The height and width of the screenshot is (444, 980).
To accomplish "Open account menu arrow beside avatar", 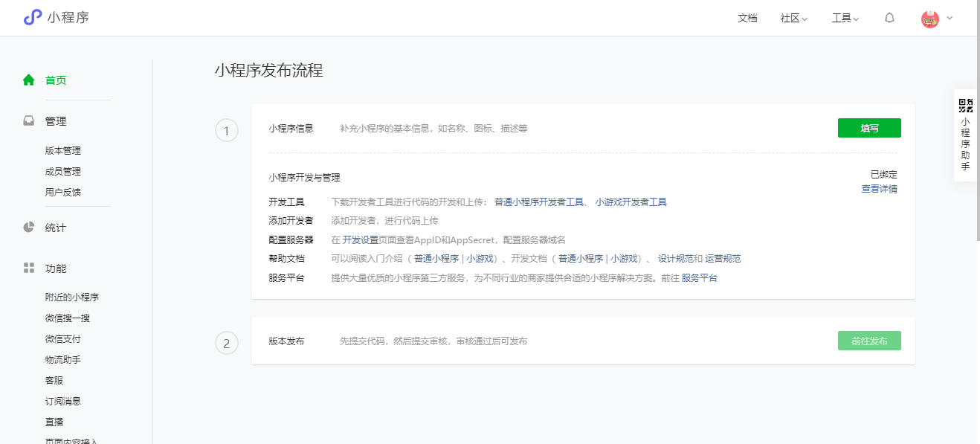I will click(949, 18).
